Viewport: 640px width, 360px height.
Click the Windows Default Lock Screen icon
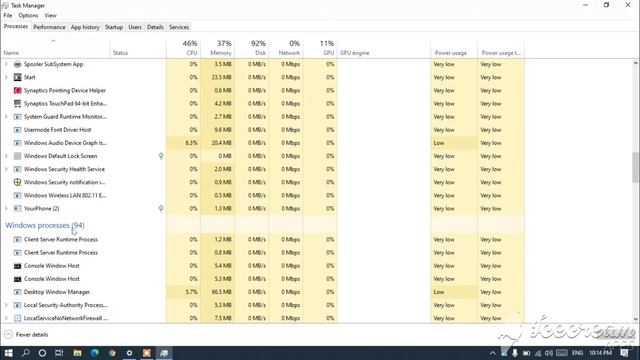coord(17,156)
